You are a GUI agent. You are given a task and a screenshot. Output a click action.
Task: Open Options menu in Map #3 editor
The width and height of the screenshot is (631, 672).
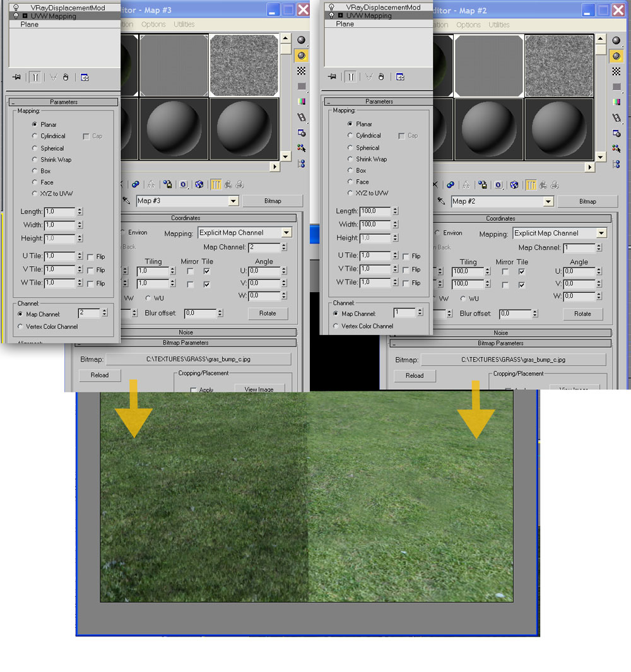point(153,25)
